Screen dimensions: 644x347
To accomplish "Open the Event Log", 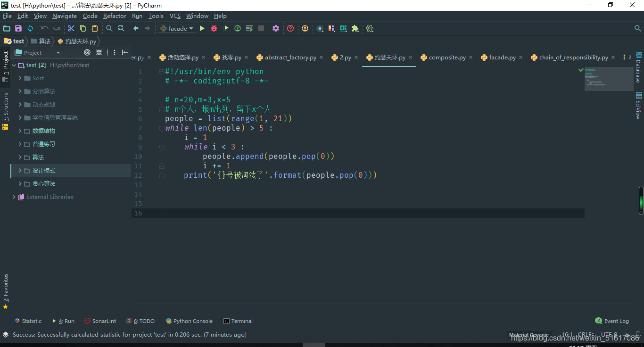I will coord(612,321).
